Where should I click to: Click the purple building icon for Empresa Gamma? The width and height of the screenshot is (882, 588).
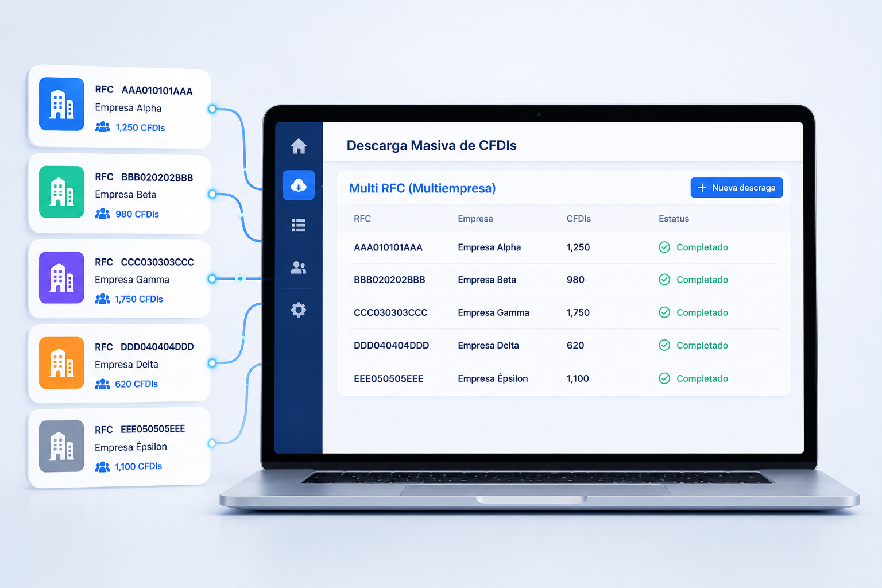[x=61, y=277]
